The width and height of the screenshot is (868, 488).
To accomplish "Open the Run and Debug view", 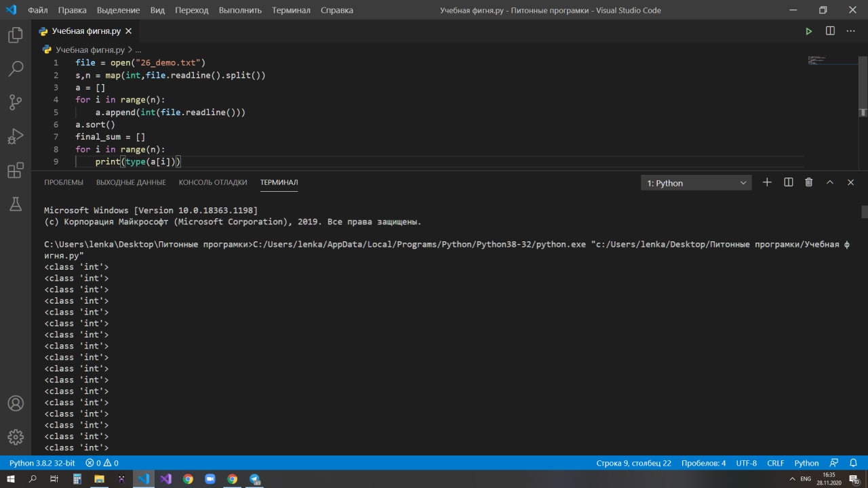I will click(x=15, y=136).
